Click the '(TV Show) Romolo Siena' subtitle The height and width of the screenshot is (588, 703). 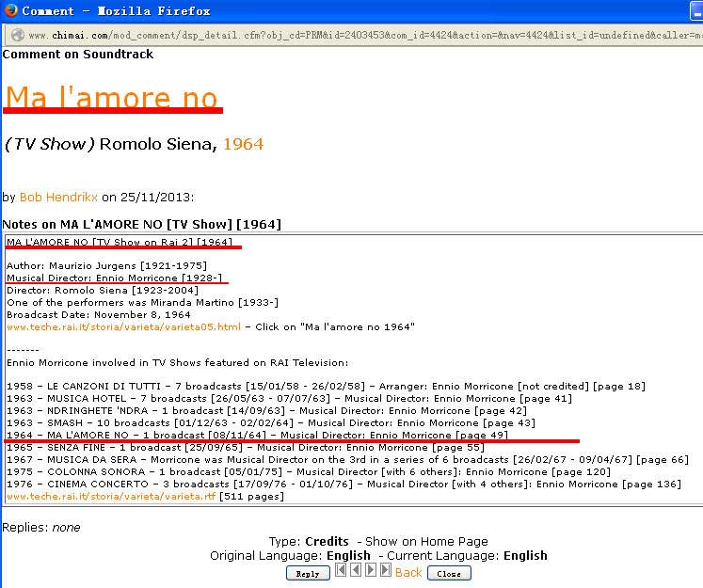[110, 144]
